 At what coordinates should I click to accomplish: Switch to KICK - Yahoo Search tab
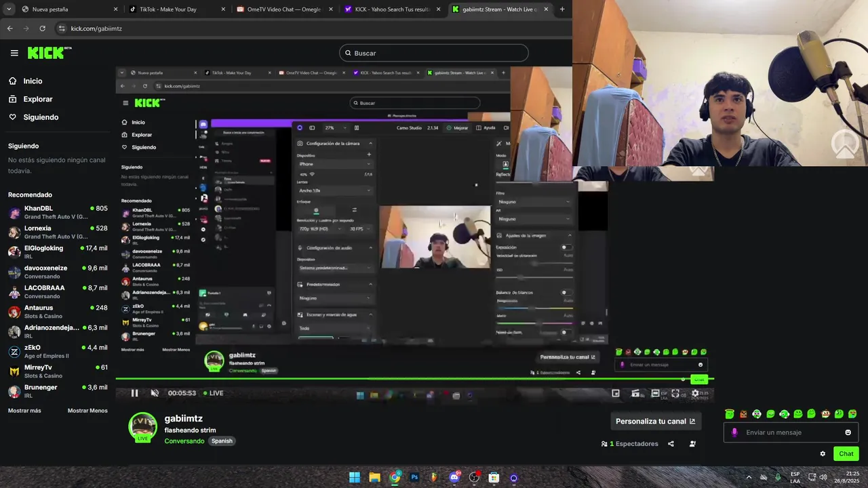click(x=391, y=9)
